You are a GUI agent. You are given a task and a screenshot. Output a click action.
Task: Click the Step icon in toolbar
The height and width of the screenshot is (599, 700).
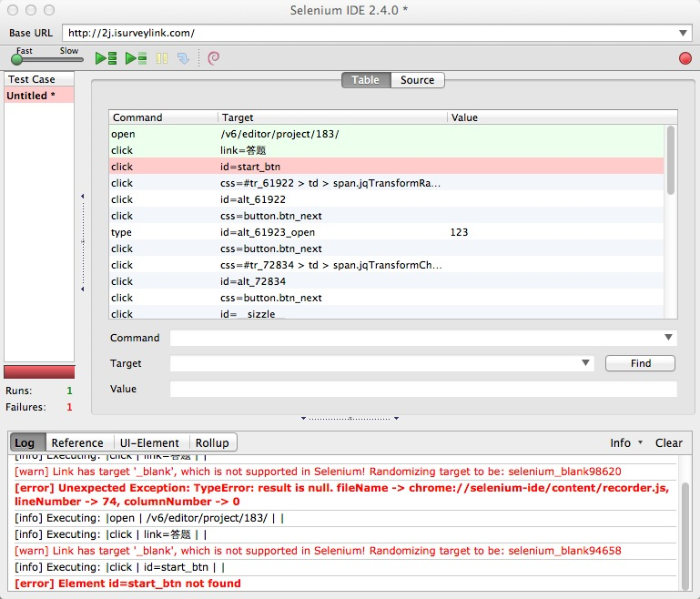[183, 58]
